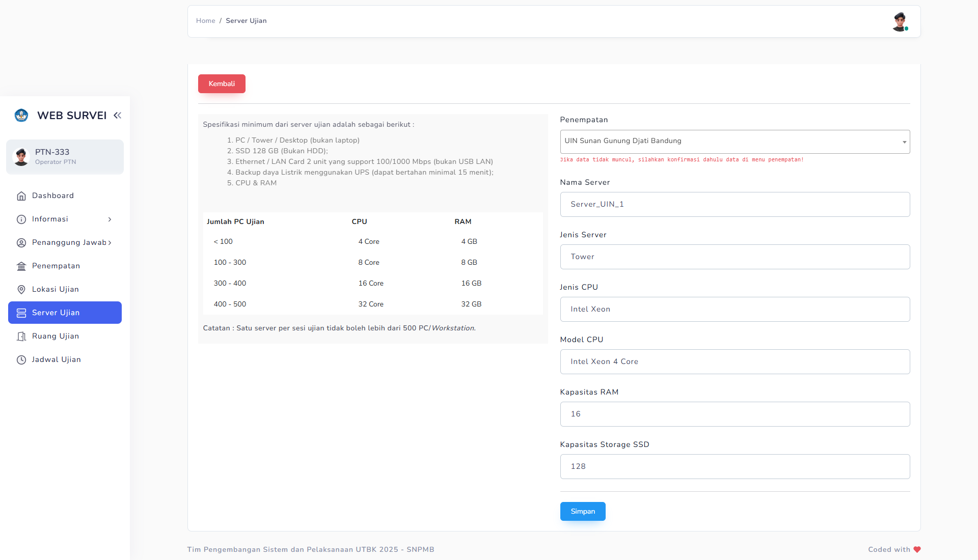This screenshot has height=560, width=978.
Task: Click the Ruang Ujian icon in sidebar
Action: [21, 337]
